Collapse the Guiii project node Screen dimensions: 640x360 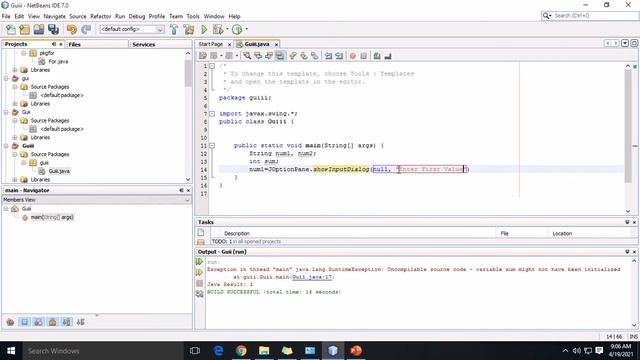(x=6, y=146)
